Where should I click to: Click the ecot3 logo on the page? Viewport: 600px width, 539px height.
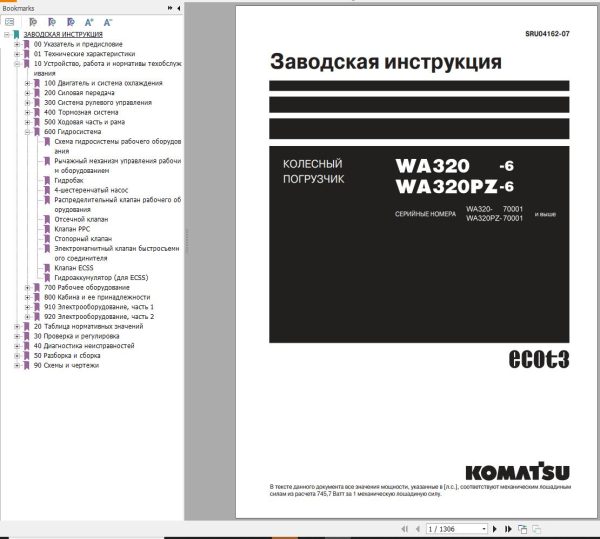(539, 359)
